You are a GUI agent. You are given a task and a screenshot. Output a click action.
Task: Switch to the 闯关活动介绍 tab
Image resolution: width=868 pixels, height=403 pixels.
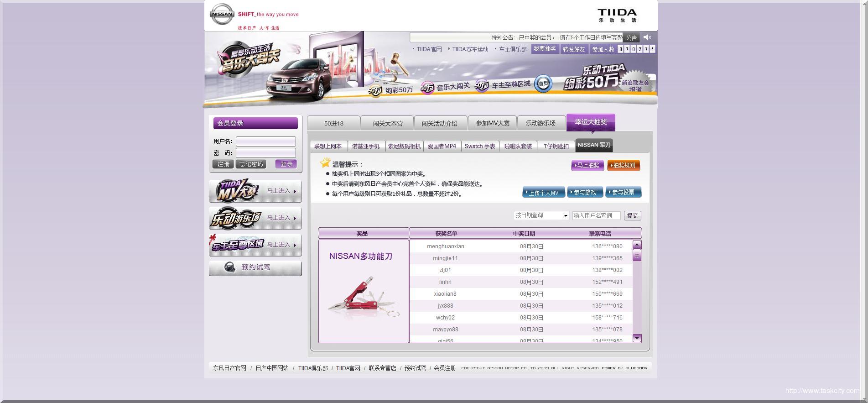pyautogui.click(x=440, y=123)
